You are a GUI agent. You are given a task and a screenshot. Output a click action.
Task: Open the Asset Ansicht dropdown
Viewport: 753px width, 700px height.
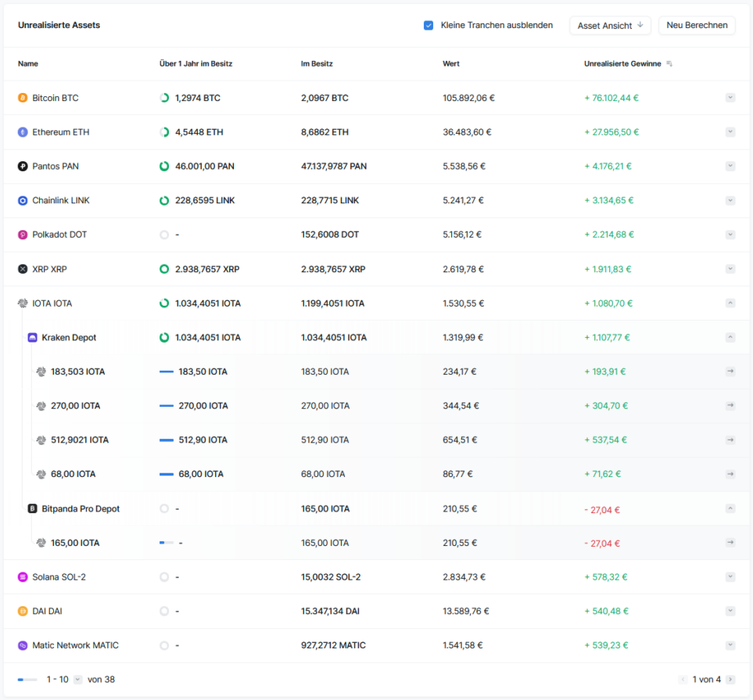pyautogui.click(x=610, y=26)
